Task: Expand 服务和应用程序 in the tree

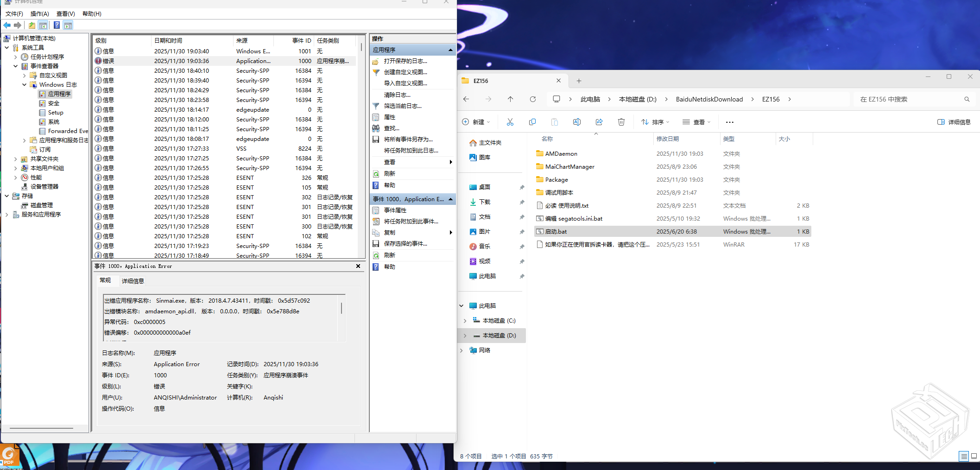Action: click(6, 214)
